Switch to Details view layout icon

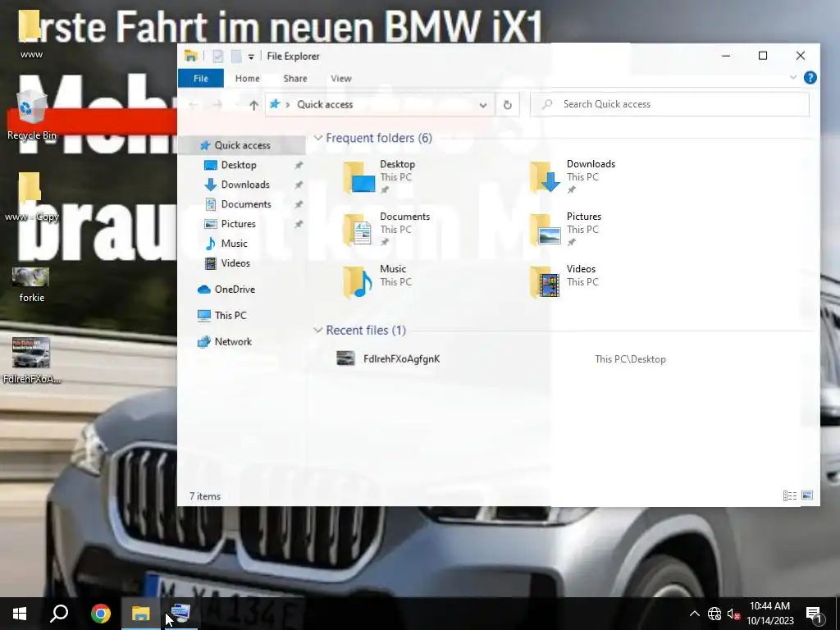pos(790,496)
